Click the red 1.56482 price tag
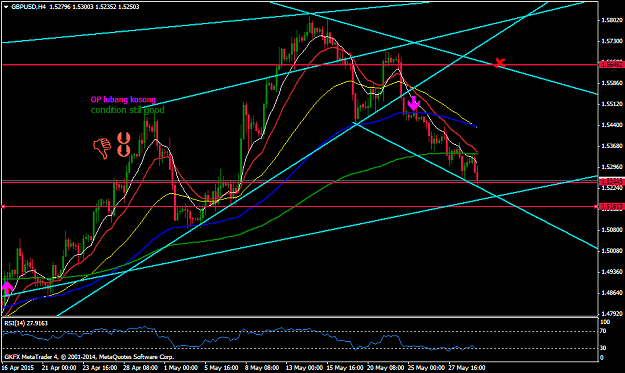The image size is (625, 373). (x=611, y=64)
